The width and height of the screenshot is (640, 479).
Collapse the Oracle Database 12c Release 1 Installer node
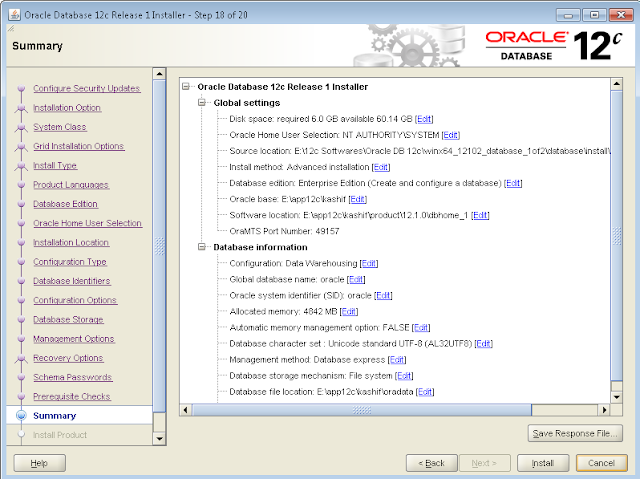coord(186,86)
